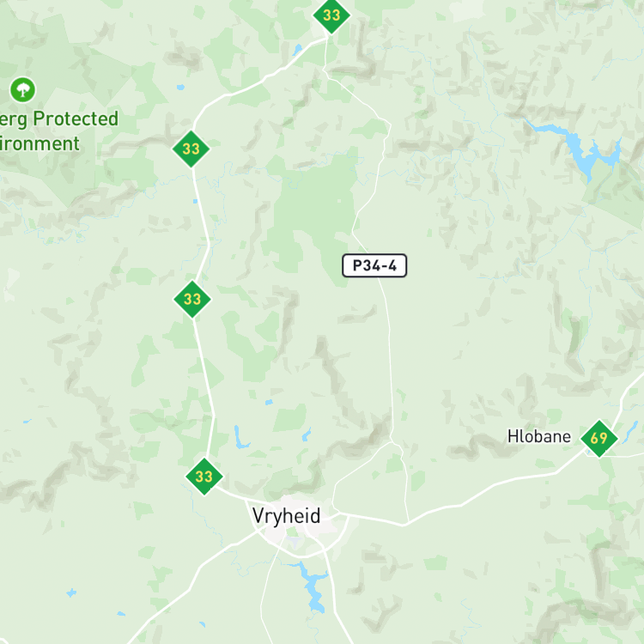This screenshot has width=644, height=644.
Task: Click the small blue pond in the southwest
Action: (71, 592)
